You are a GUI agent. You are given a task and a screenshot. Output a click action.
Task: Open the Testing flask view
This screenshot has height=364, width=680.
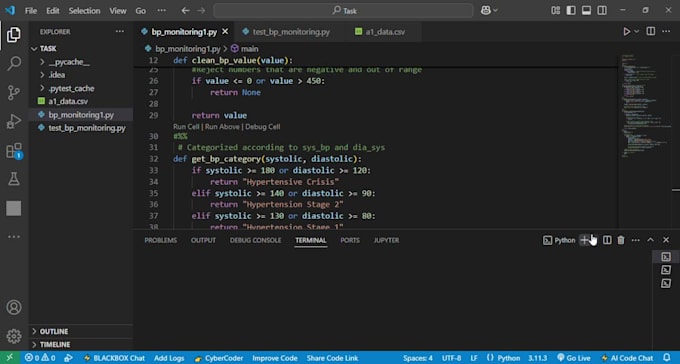(x=13, y=179)
